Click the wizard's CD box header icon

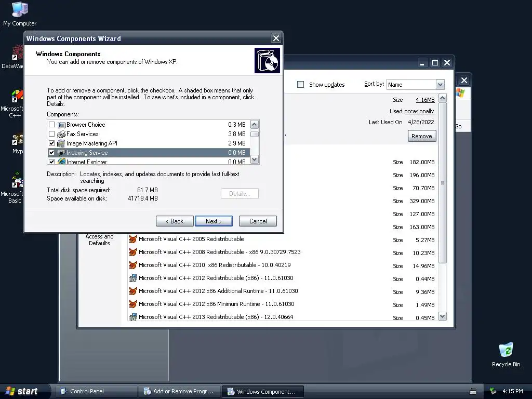268,60
